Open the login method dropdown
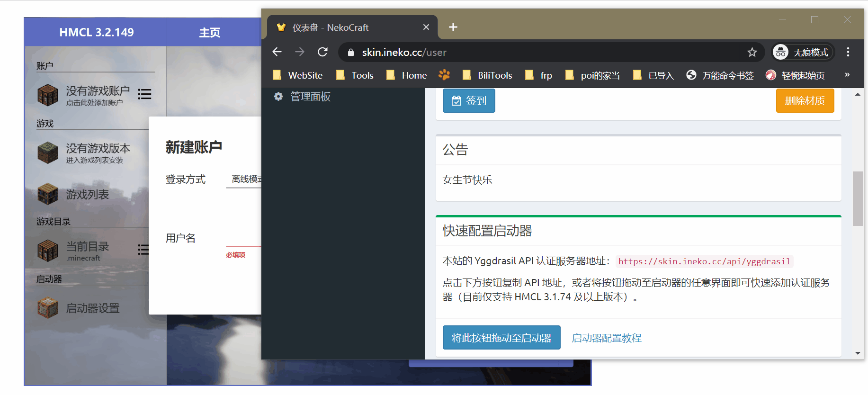Viewport: 868px width, 395px height. tap(244, 180)
